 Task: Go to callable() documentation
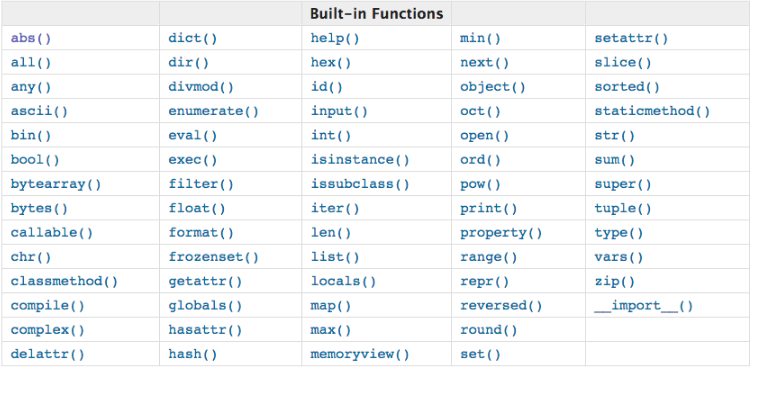tap(52, 233)
